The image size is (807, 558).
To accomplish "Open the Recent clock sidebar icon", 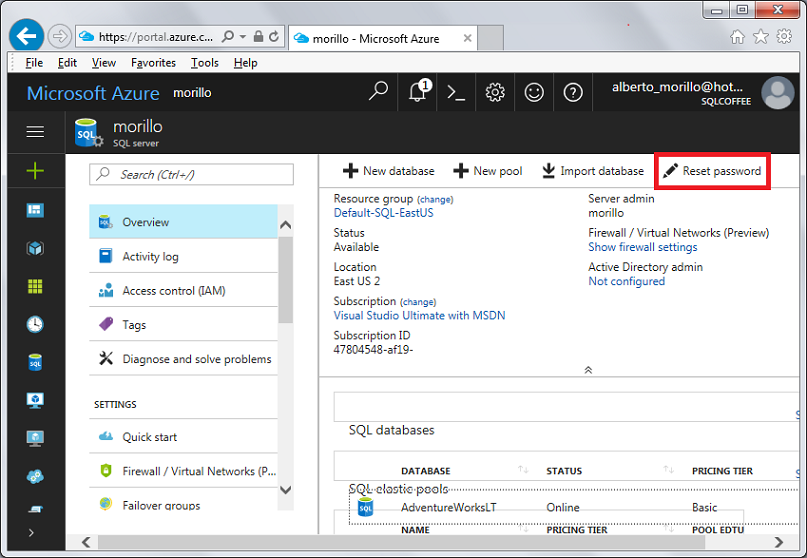I will (x=35, y=324).
